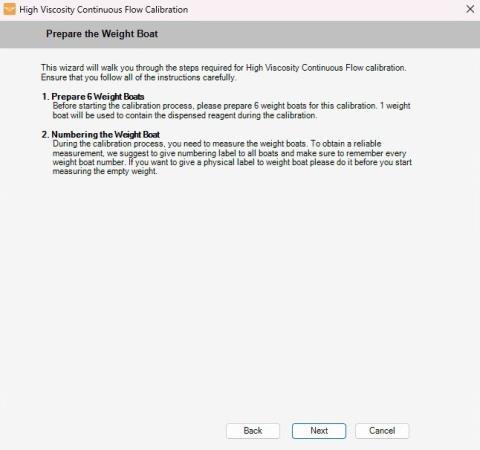Click the line suggesting numbering label for boats
Viewport: 480px width, 450px height.
point(229,153)
